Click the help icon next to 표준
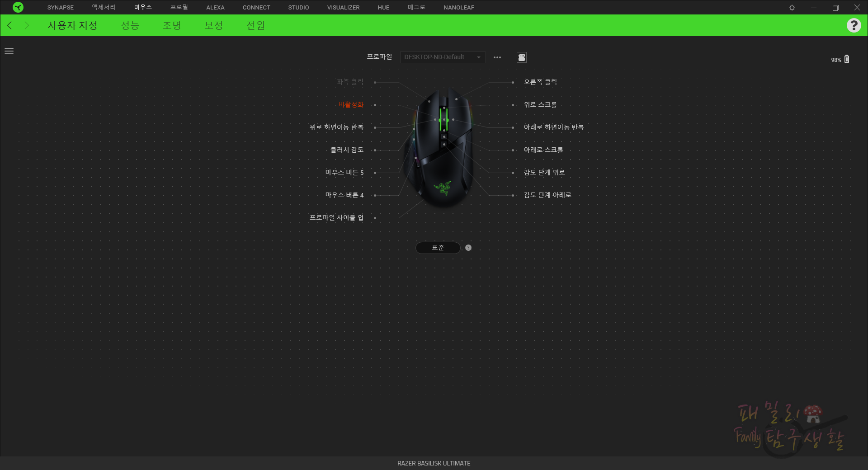The width and height of the screenshot is (868, 470). (468, 248)
